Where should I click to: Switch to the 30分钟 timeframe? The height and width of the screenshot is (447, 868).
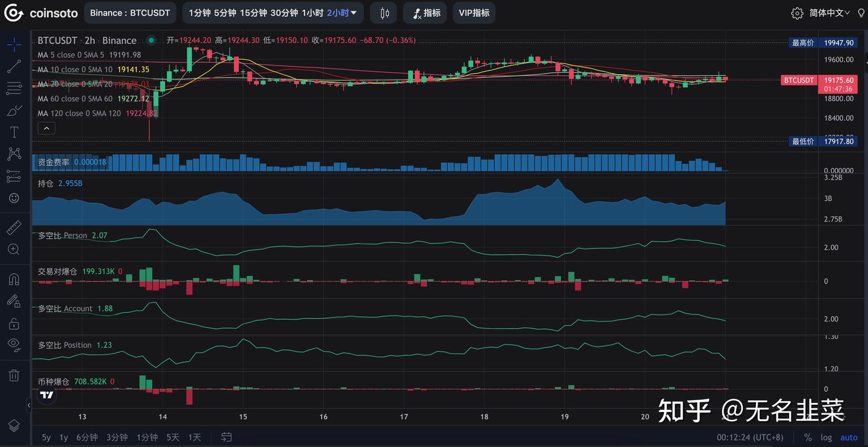pos(285,13)
